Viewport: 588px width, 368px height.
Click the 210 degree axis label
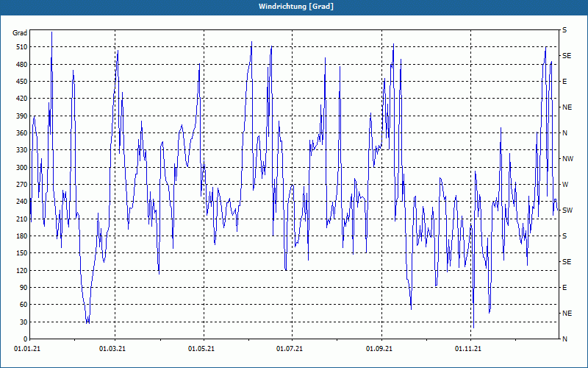coord(22,219)
